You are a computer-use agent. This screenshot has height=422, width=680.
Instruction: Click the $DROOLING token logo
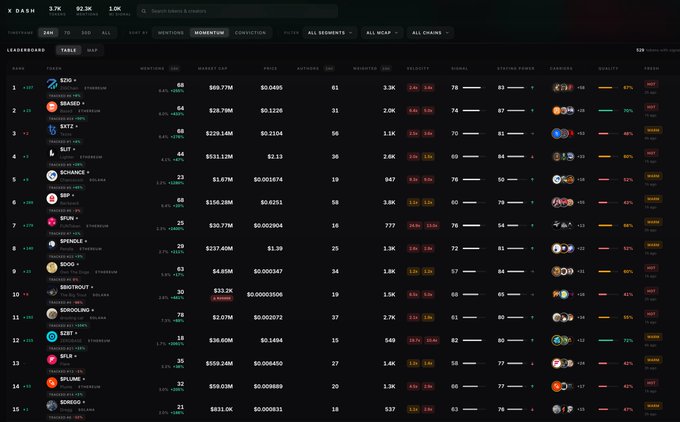(52, 314)
